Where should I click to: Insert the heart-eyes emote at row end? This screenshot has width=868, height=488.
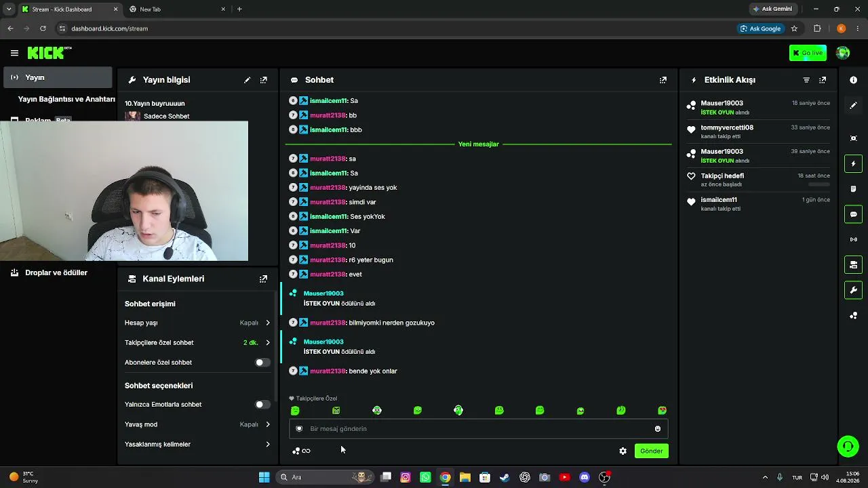tap(662, 411)
